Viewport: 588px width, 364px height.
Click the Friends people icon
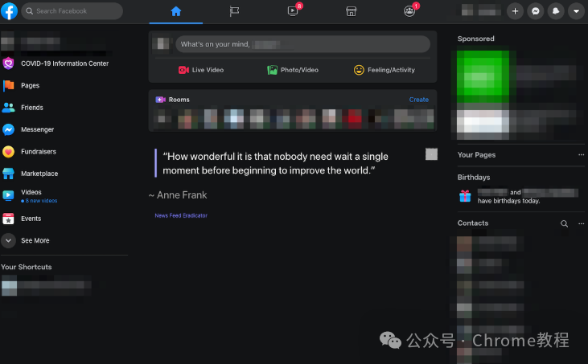coord(8,108)
